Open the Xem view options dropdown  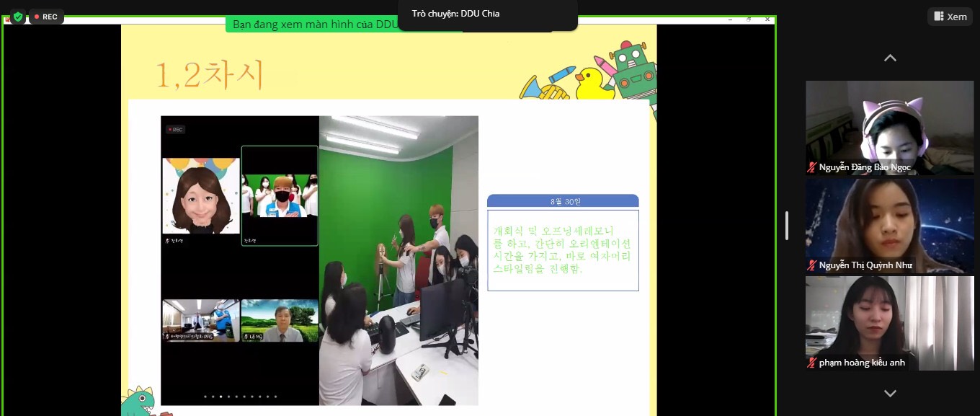point(950,17)
